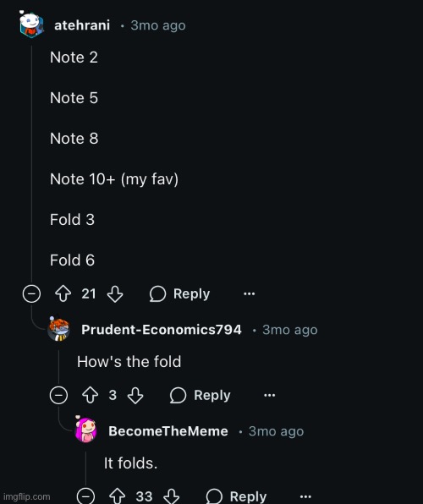Upvote the "It folds." comment
The image size is (423, 504).
click(117, 496)
